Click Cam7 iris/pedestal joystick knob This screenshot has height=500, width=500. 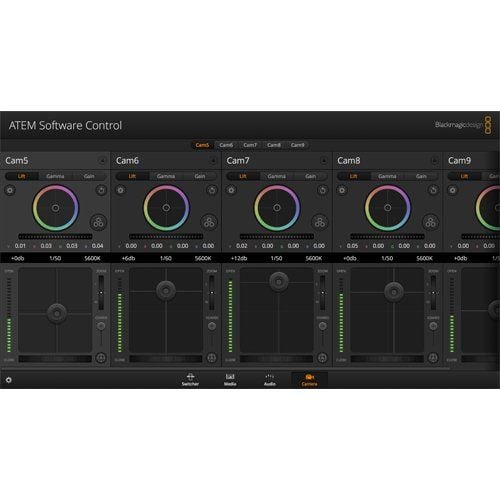(279, 282)
